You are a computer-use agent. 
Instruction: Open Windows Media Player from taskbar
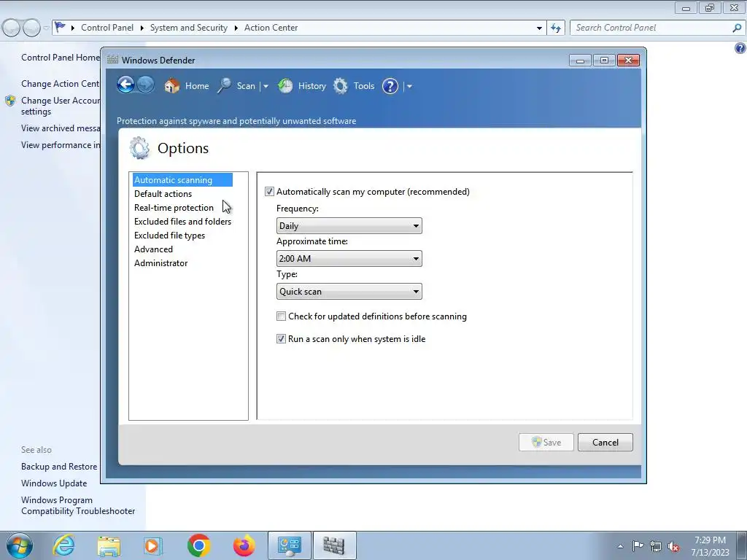[x=153, y=545]
